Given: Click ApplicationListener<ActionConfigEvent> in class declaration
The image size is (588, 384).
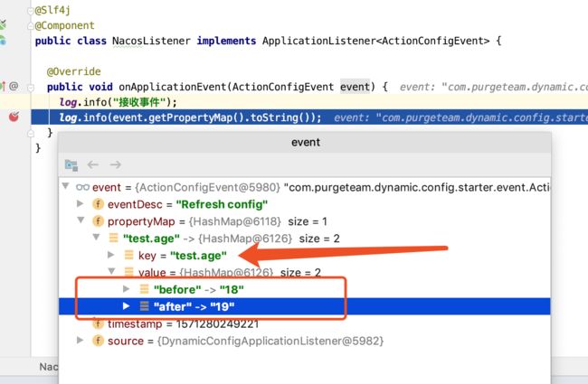Looking at the screenshot, I should [375, 41].
